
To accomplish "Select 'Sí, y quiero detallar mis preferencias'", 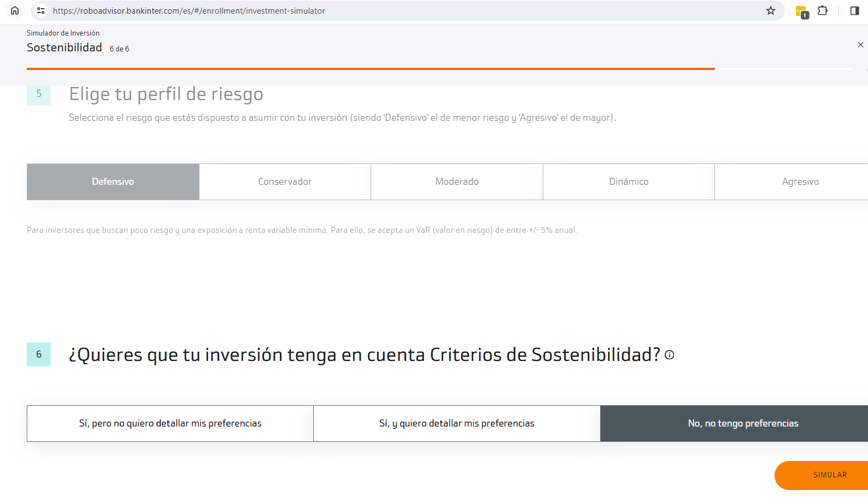I will click(x=457, y=423).
